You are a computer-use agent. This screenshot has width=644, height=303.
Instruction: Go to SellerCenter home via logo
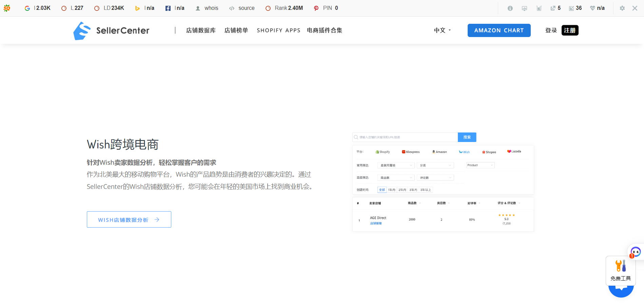pos(111,31)
